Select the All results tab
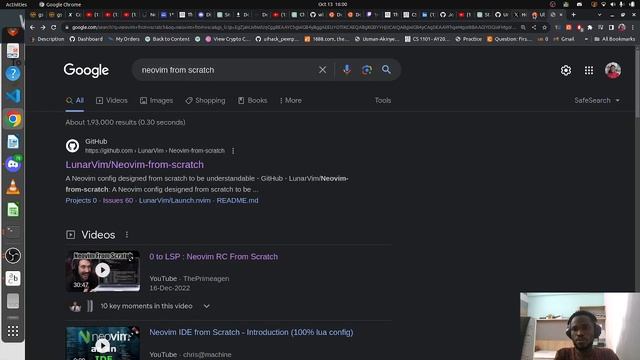The width and height of the screenshot is (640, 360). 75,100
